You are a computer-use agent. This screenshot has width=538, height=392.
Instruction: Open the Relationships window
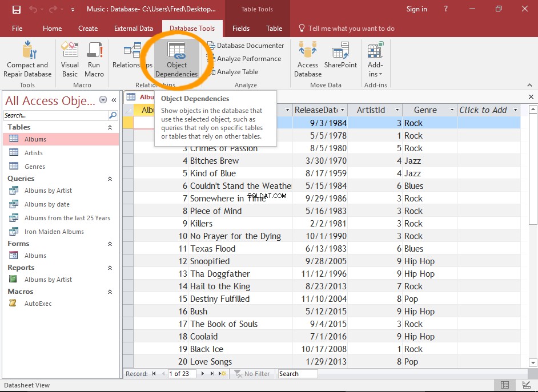pos(133,56)
